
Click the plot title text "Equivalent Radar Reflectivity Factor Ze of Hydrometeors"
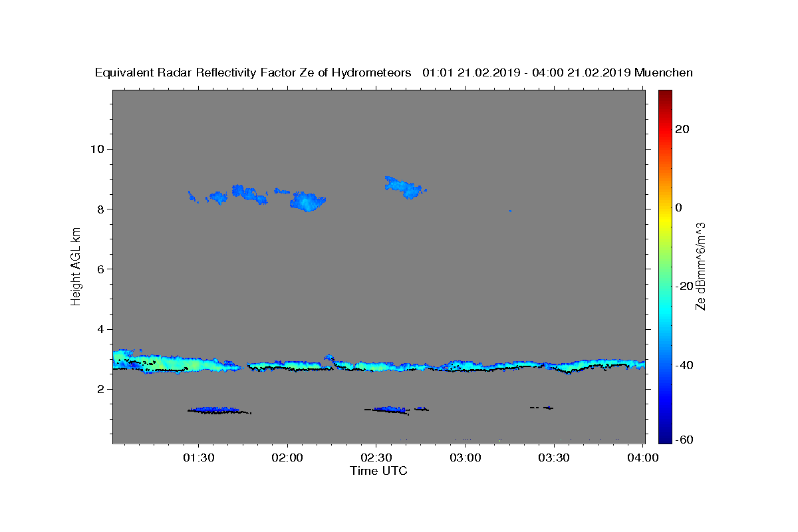pos(253,73)
